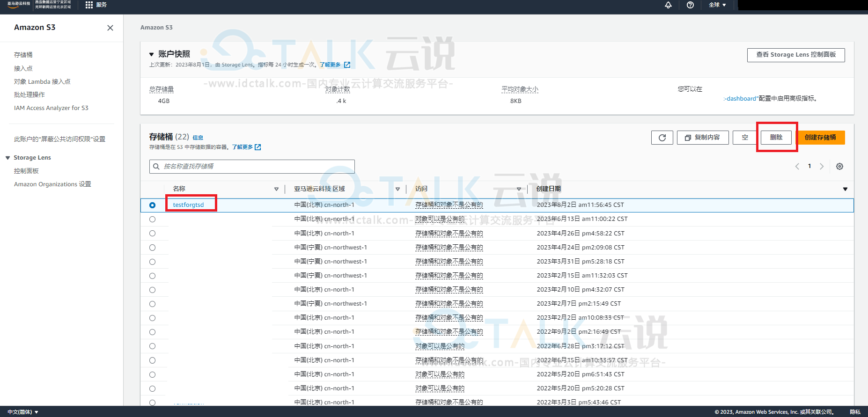Select radio for bucket created 2023年2月2日

[152, 318]
